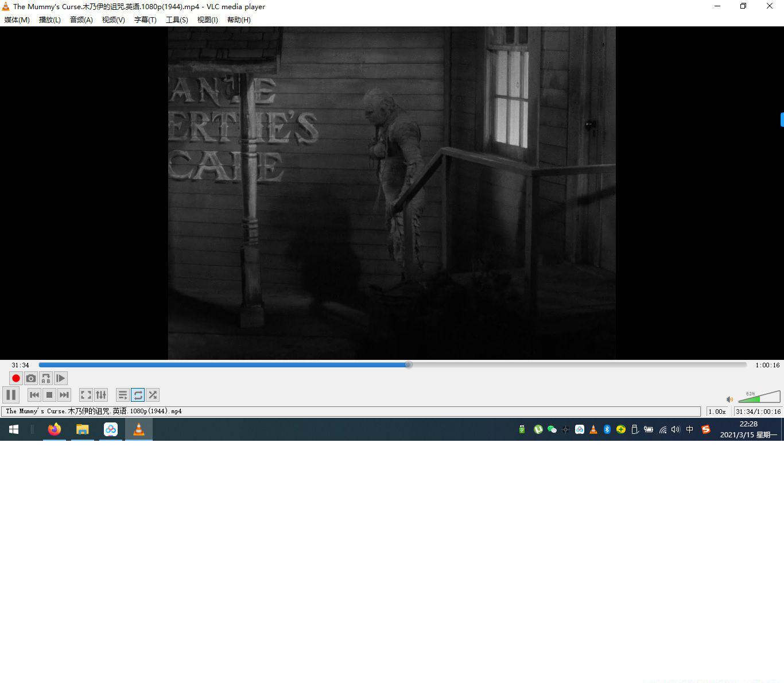Open system volume tray icon
The image size is (784, 683).
676,429
